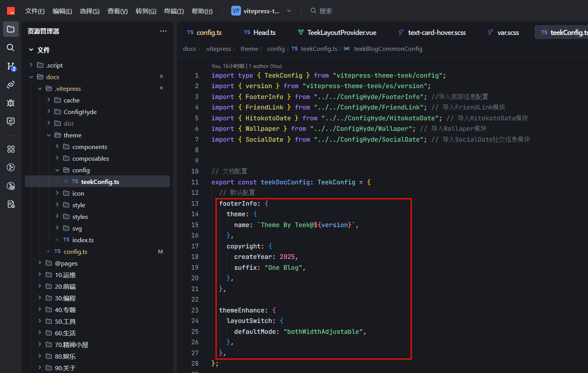Open Source Control view with badge 2
The height and width of the screenshot is (373, 588).
pyautogui.click(x=11, y=66)
